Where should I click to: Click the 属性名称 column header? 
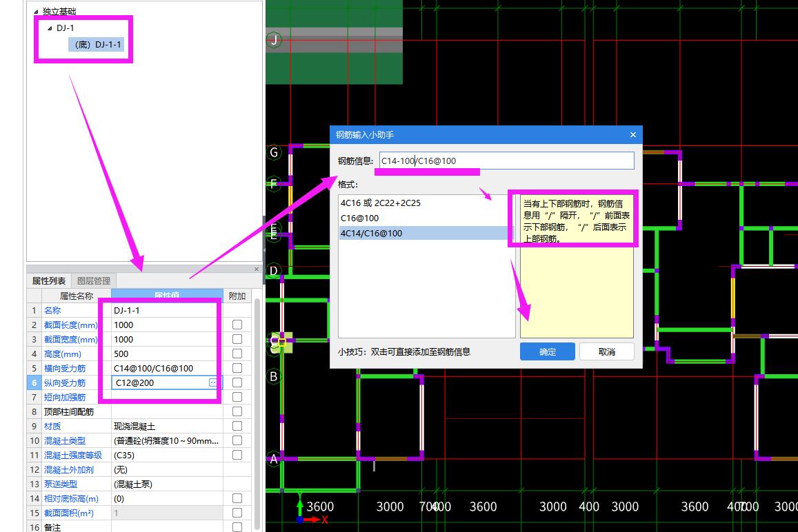click(77, 296)
